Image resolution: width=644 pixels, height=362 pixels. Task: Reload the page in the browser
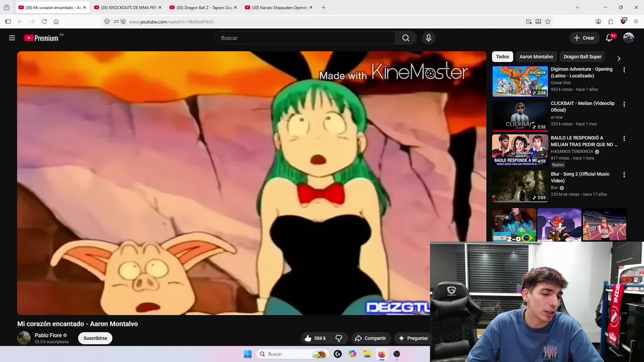pyautogui.click(x=44, y=22)
